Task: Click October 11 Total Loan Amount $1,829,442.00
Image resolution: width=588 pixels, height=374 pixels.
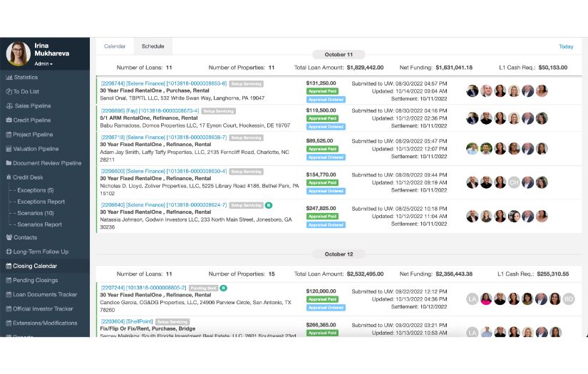Action: (365, 68)
